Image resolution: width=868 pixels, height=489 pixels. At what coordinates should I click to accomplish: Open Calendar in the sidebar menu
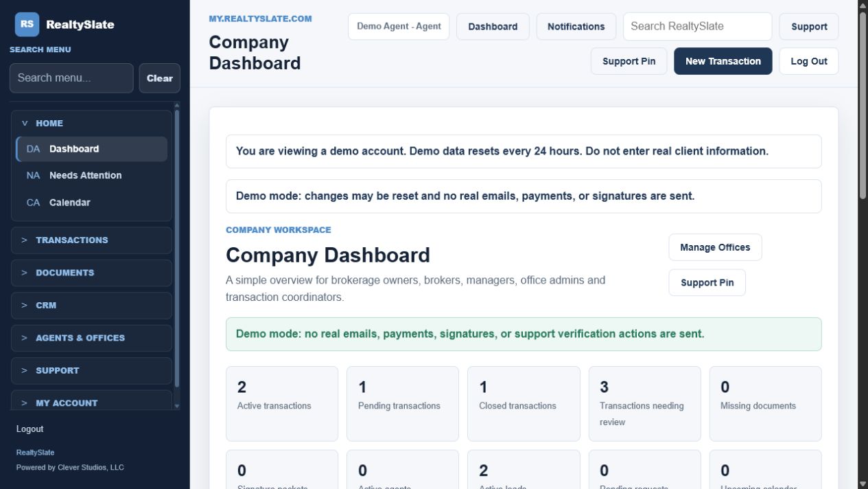[91, 203]
